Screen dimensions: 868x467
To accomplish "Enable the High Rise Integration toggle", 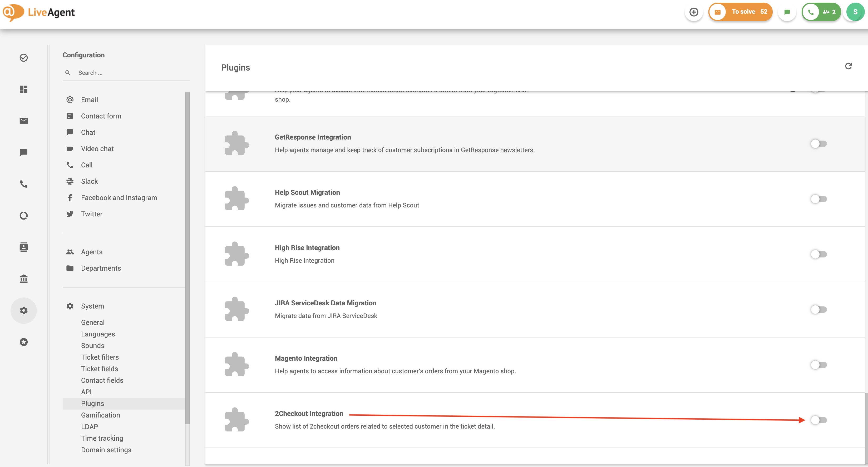I will tap(818, 254).
